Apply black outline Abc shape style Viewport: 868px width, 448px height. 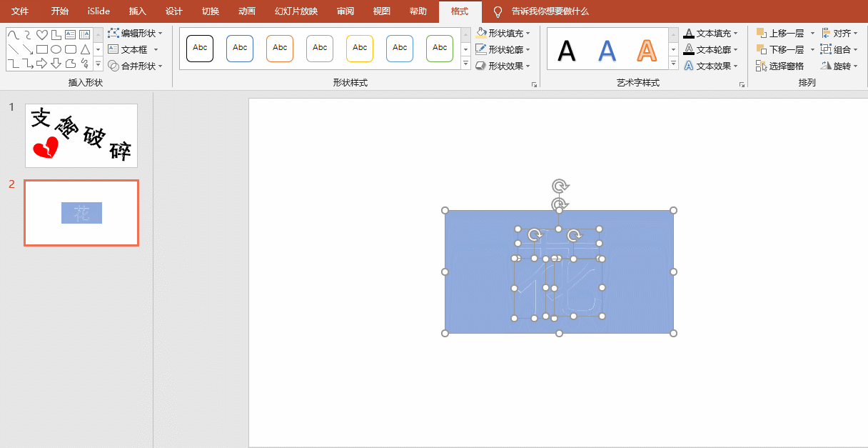coord(200,48)
